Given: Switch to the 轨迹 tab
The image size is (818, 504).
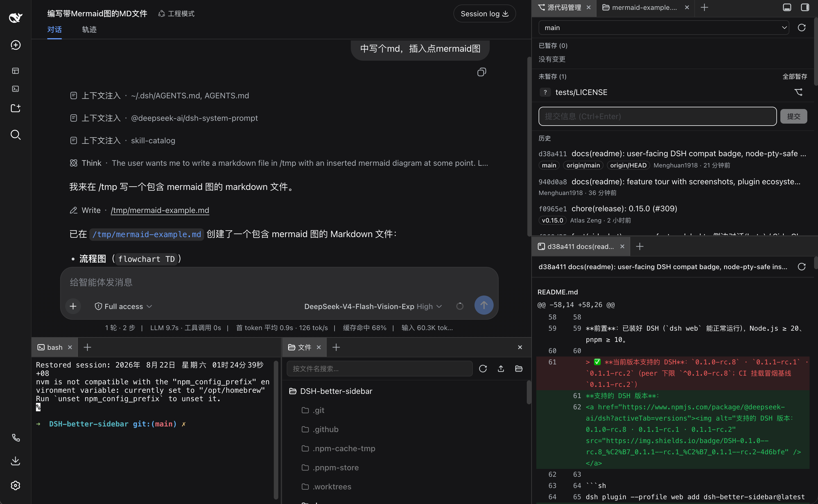Looking at the screenshot, I should tap(89, 30).
